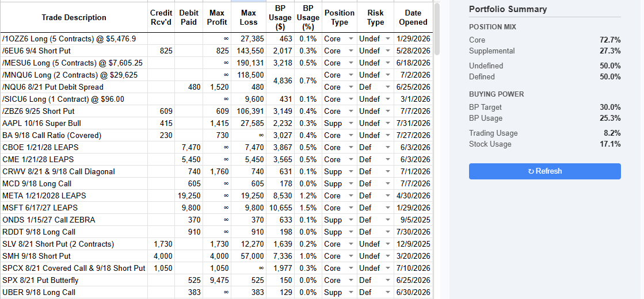Open Risk Type dropdown for MSFT 6/17/27 LEAPS
644x299 pixels.
388,208
